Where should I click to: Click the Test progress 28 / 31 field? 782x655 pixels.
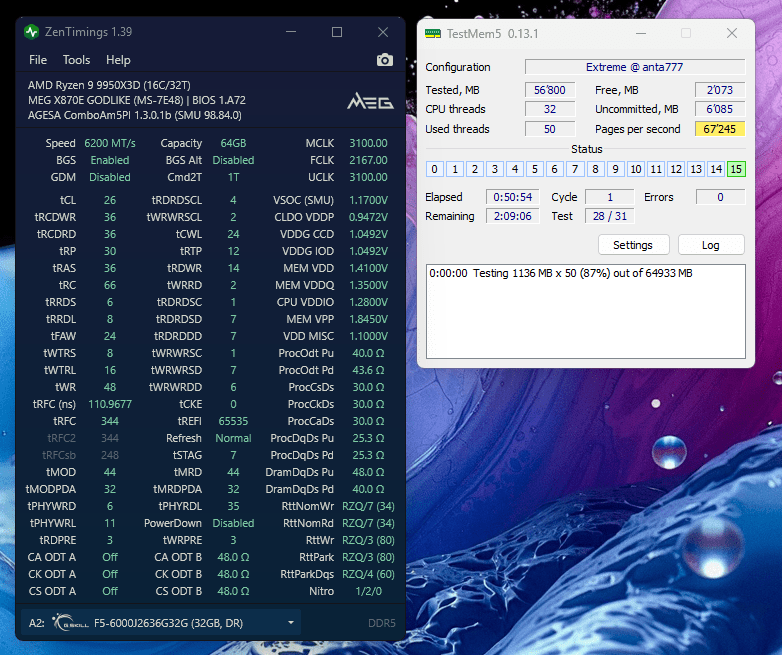[x=609, y=216]
